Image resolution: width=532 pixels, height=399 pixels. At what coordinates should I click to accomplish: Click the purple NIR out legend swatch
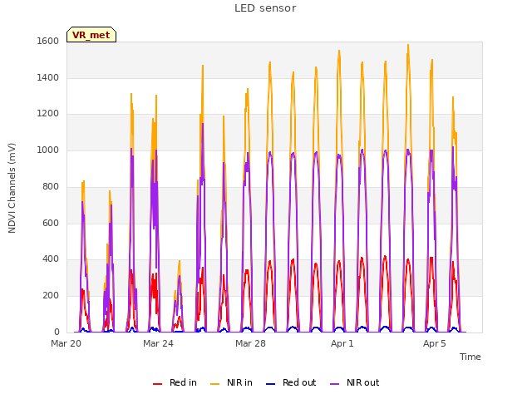tap(334, 384)
